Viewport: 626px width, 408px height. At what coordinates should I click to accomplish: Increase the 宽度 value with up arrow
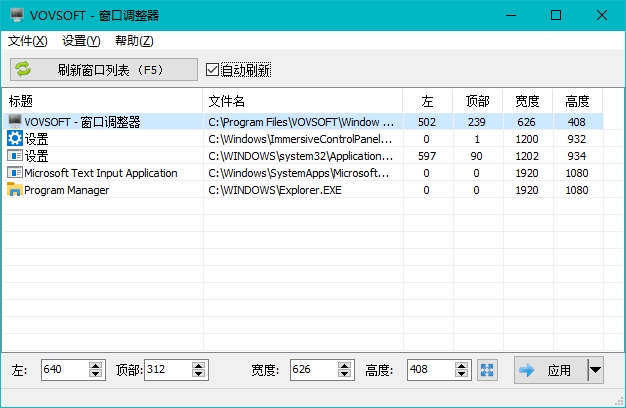(x=344, y=365)
